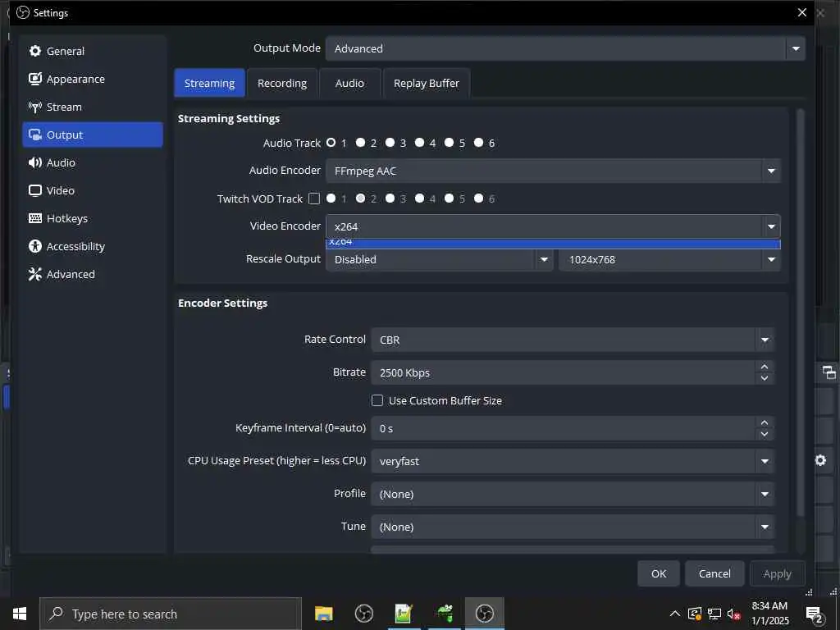Viewport: 840px width, 630px height.
Task: Open Windows Start menu
Action: (20, 614)
